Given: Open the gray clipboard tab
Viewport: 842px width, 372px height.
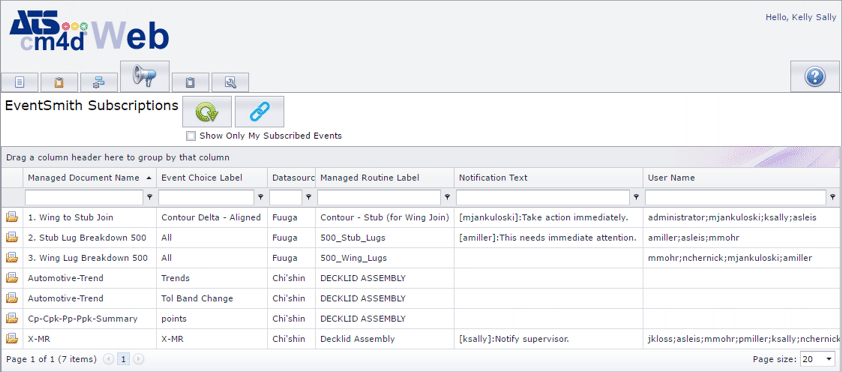Looking at the screenshot, I should click(190, 82).
